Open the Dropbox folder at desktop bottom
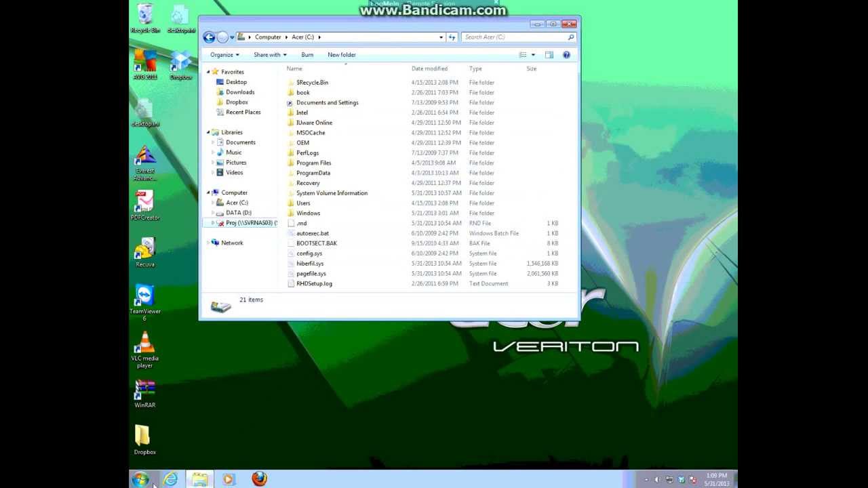 pos(144,440)
